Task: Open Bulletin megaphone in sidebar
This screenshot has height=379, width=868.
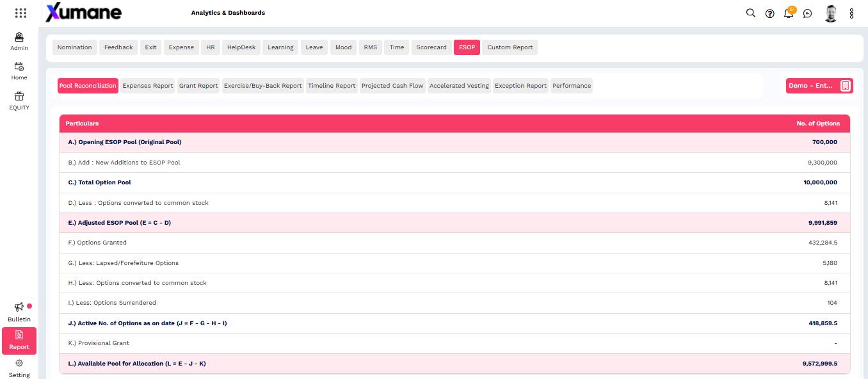Action: click(19, 312)
